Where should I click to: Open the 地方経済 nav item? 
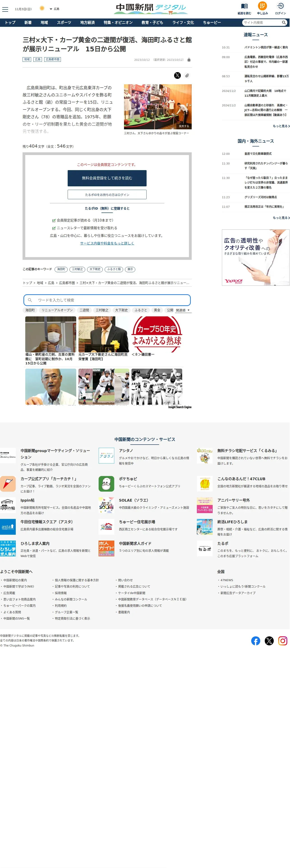87,23
